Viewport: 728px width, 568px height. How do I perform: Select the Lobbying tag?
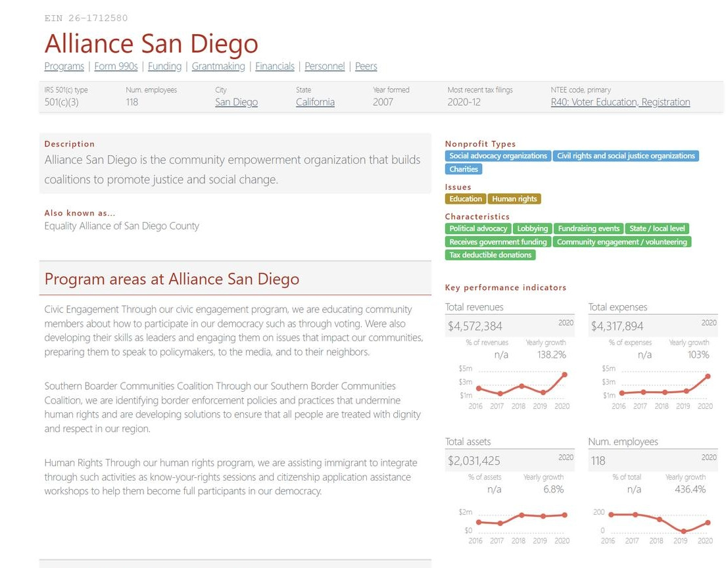(533, 228)
